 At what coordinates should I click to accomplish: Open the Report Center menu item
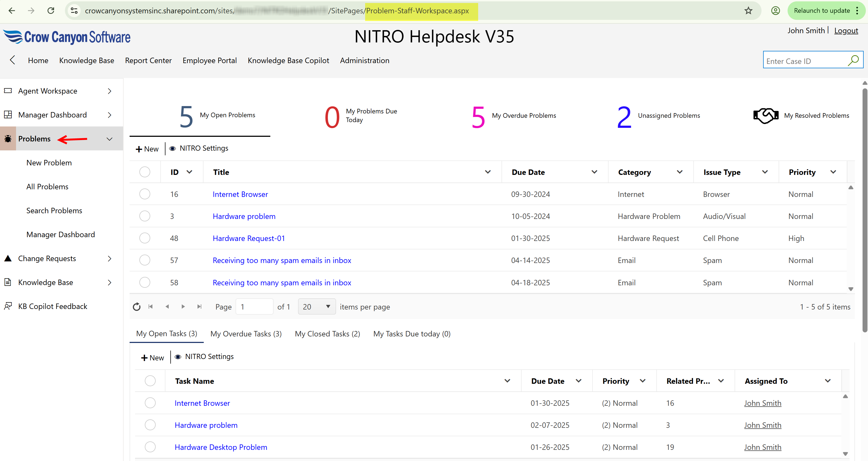(148, 60)
